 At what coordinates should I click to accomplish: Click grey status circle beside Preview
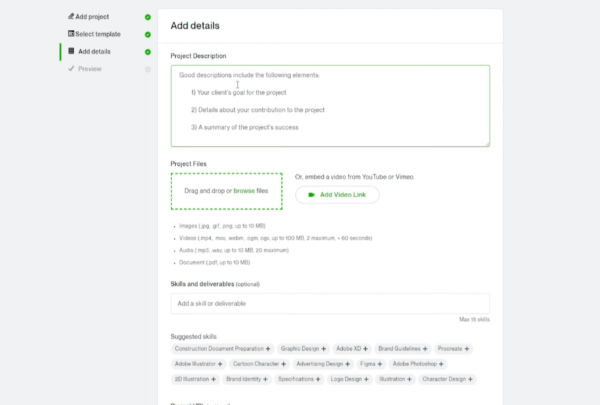click(x=148, y=69)
